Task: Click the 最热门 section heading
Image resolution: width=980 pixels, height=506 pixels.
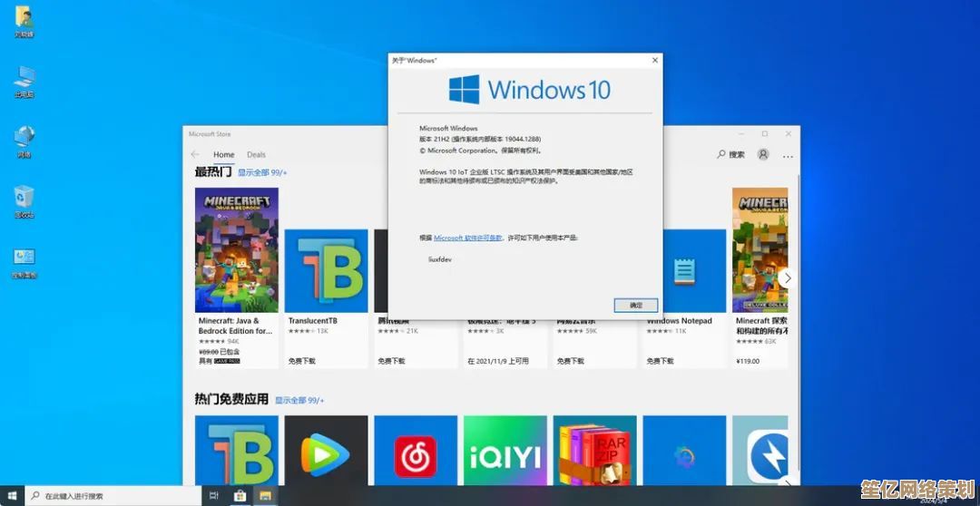Action: 213,171
